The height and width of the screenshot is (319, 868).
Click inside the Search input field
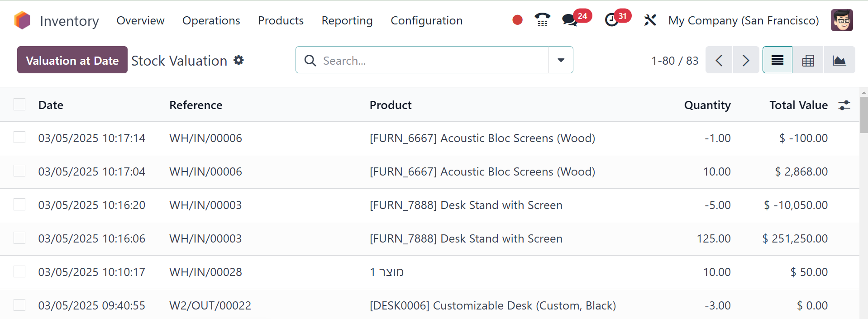pos(430,60)
